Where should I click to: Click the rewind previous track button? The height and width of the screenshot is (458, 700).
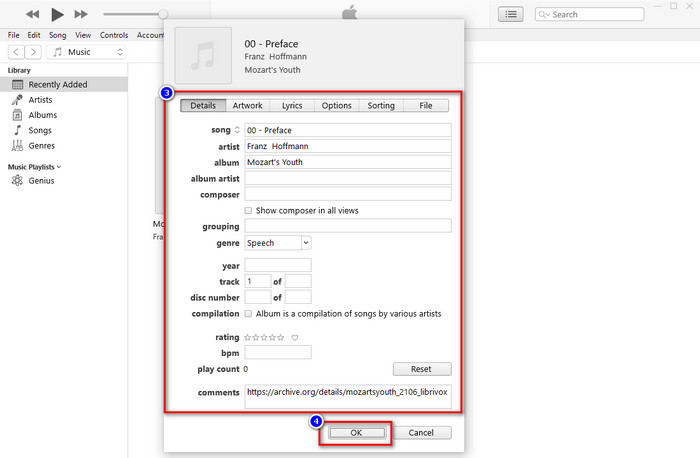pyautogui.click(x=32, y=14)
